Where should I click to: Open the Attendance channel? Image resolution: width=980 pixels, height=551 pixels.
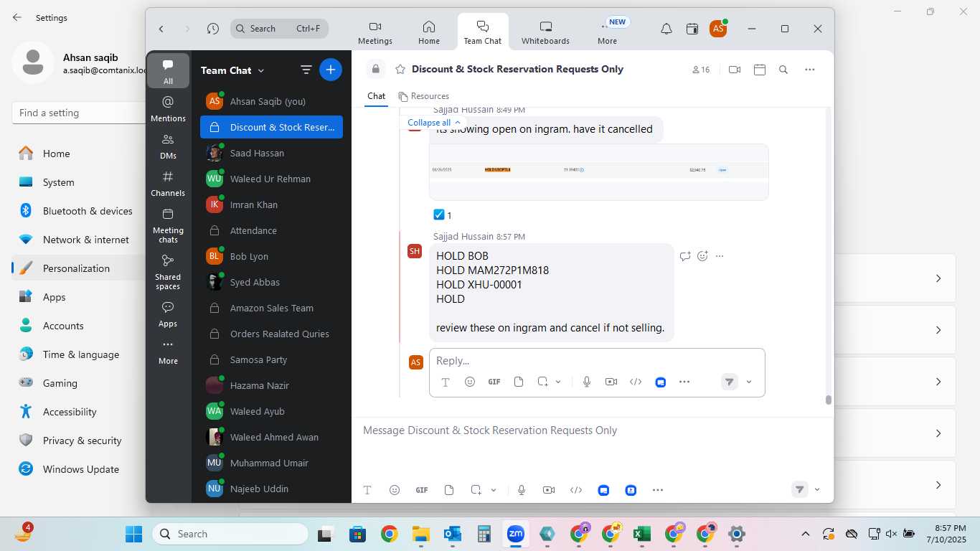271,230
